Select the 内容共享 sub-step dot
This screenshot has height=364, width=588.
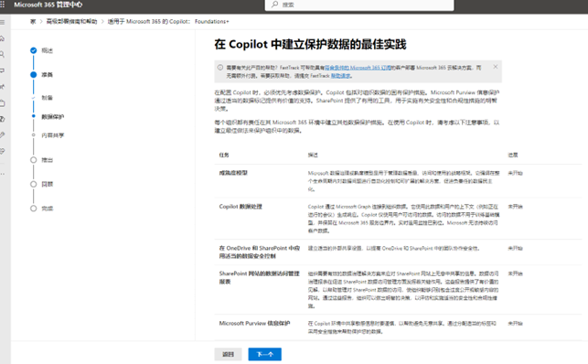point(33,135)
